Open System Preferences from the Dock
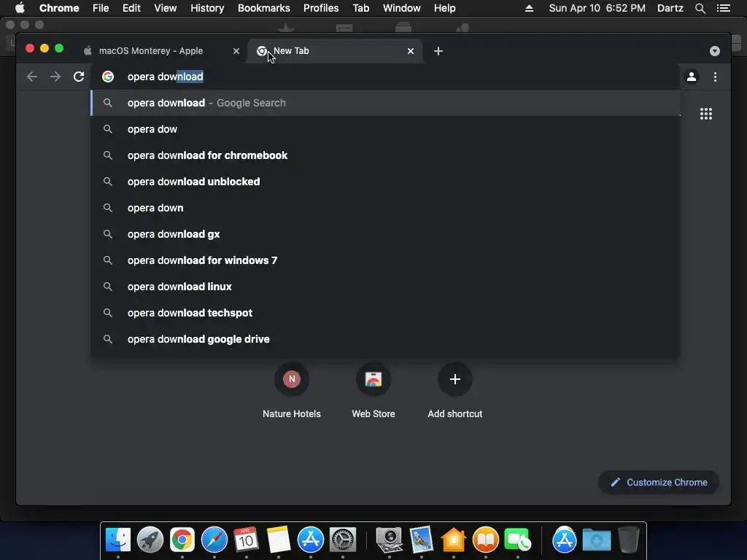The width and height of the screenshot is (747, 560). [x=343, y=540]
